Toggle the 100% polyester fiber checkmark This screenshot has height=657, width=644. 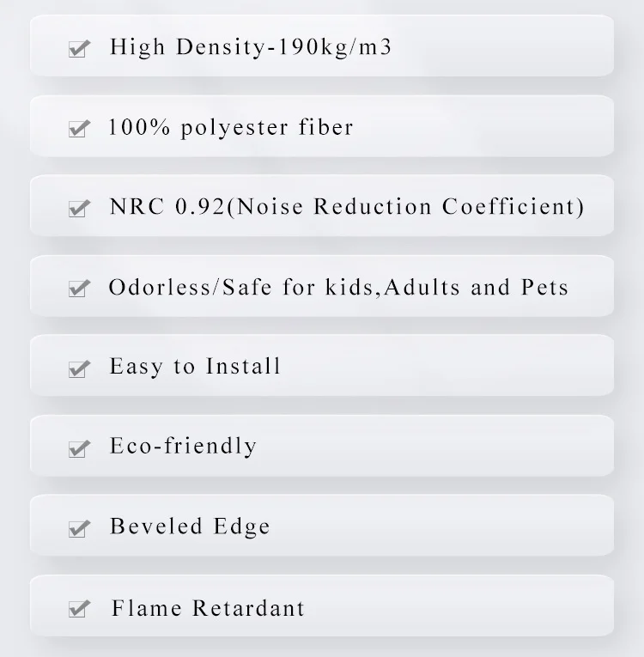pos(79,129)
